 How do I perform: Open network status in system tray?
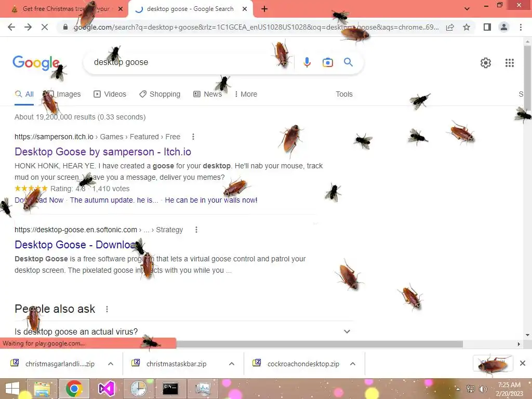pyautogui.click(x=471, y=389)
